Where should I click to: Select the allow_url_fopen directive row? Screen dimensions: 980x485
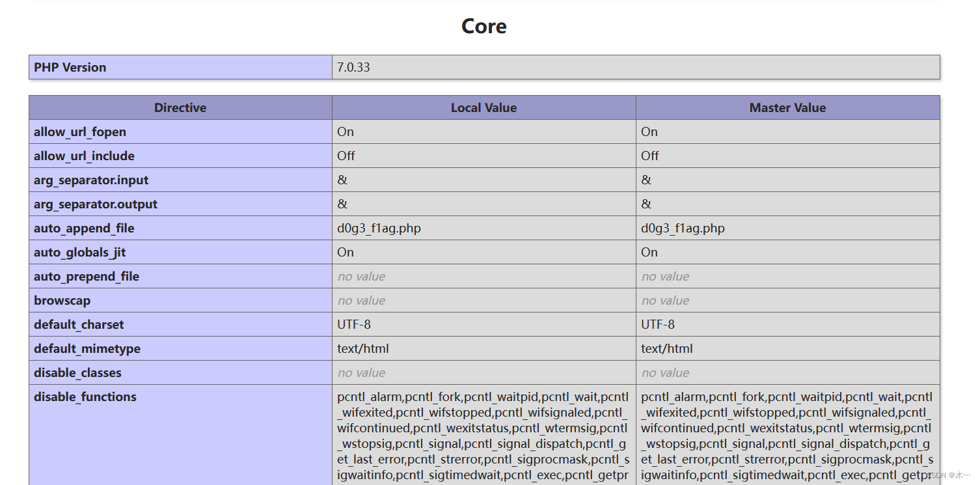click(x=80, y=132)
